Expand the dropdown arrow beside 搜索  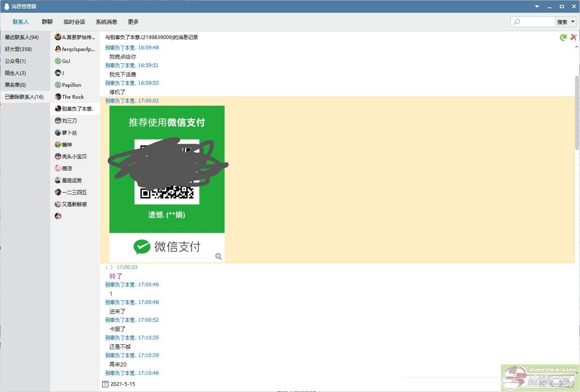coord(573,22)
